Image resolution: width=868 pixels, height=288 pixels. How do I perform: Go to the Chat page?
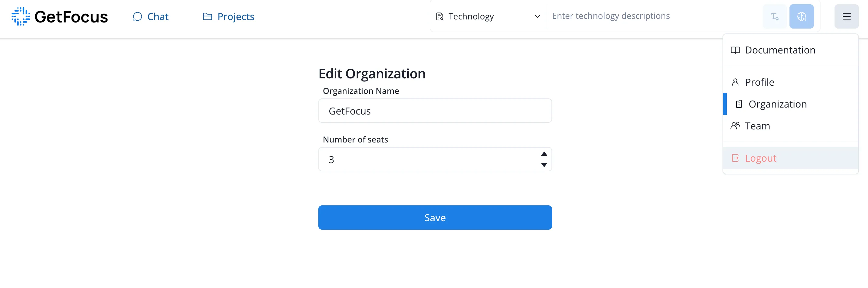tap(151, 16)
